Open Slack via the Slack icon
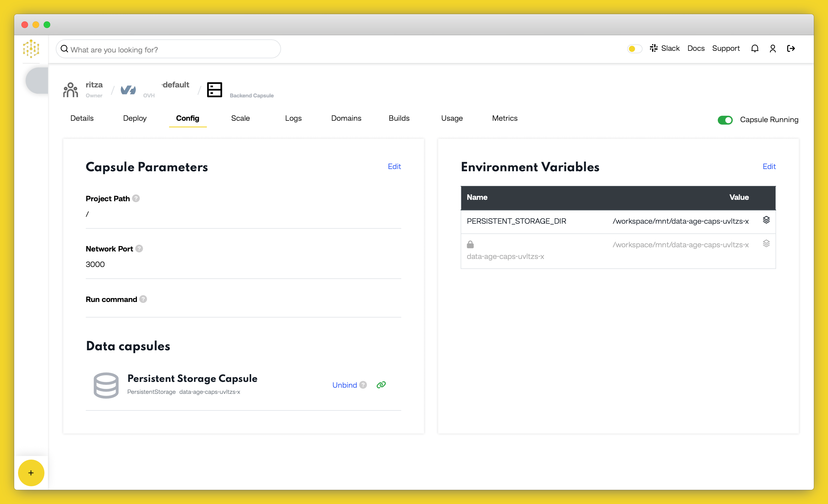The width and height of the screenshot is (828, 504). 654,48
